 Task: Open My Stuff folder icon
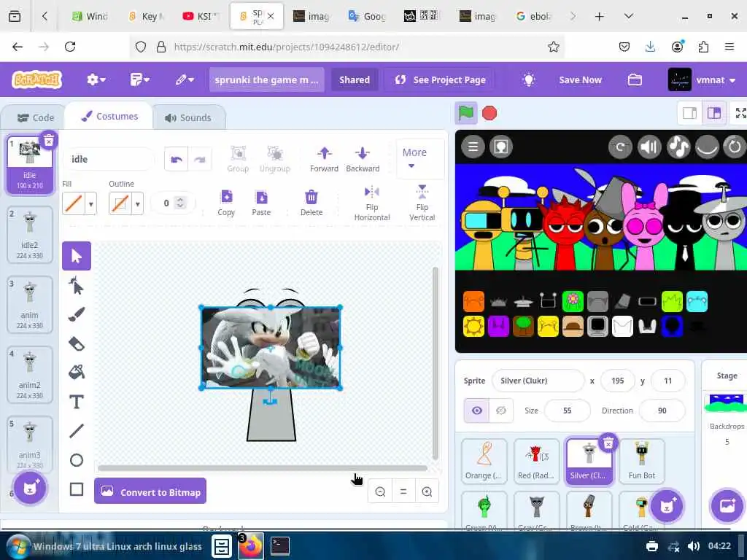click(x=635, y=79)
